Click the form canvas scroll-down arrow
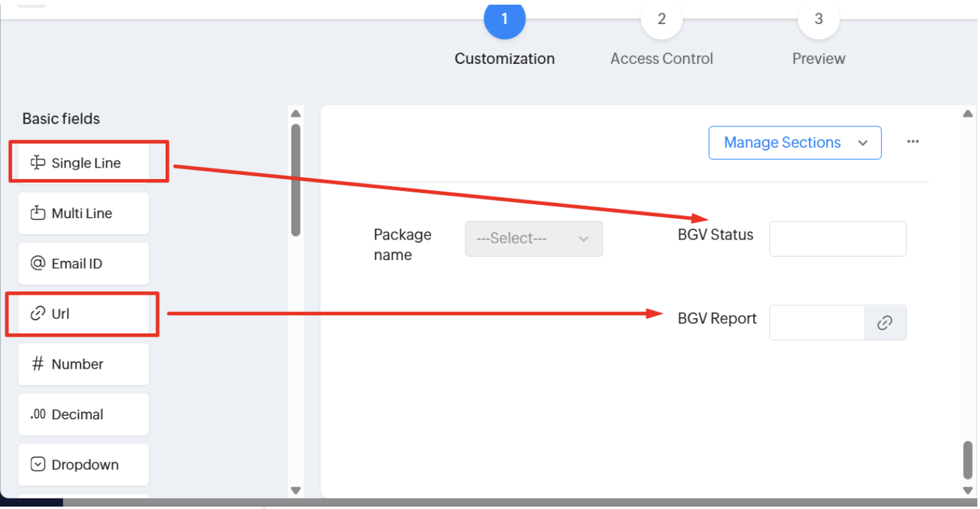Image resolution: width=980 pixels, height=509 pixels. (968, 490)
